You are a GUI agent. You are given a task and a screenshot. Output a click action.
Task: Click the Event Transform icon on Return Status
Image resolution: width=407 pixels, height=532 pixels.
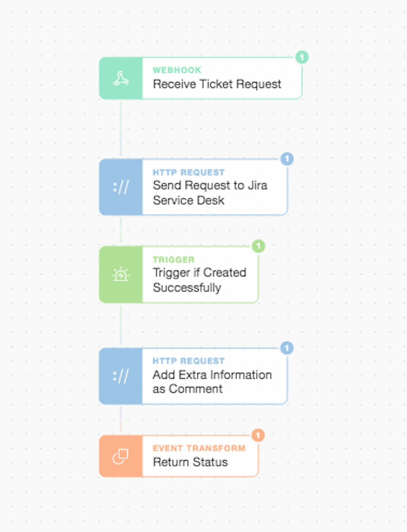click(121, 456)
